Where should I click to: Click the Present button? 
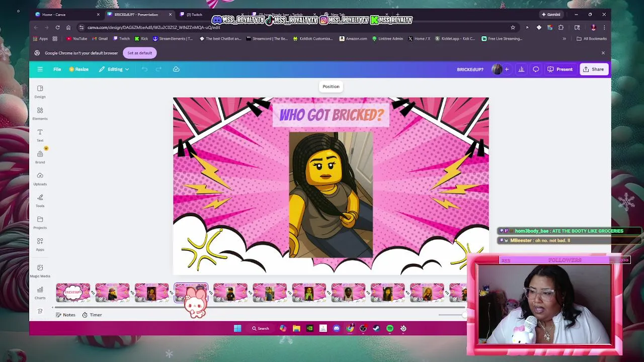click(x=560, y=69)
